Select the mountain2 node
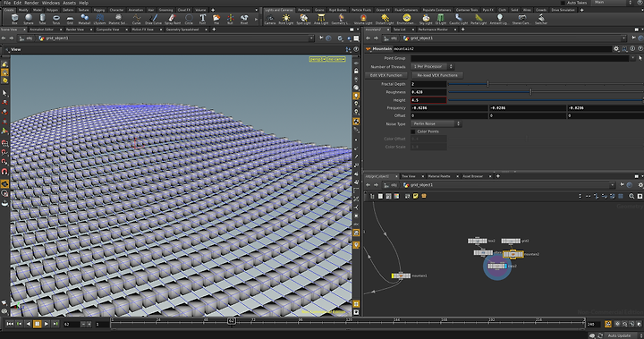This screenshot has height=339, width=644. coord(513,254)
